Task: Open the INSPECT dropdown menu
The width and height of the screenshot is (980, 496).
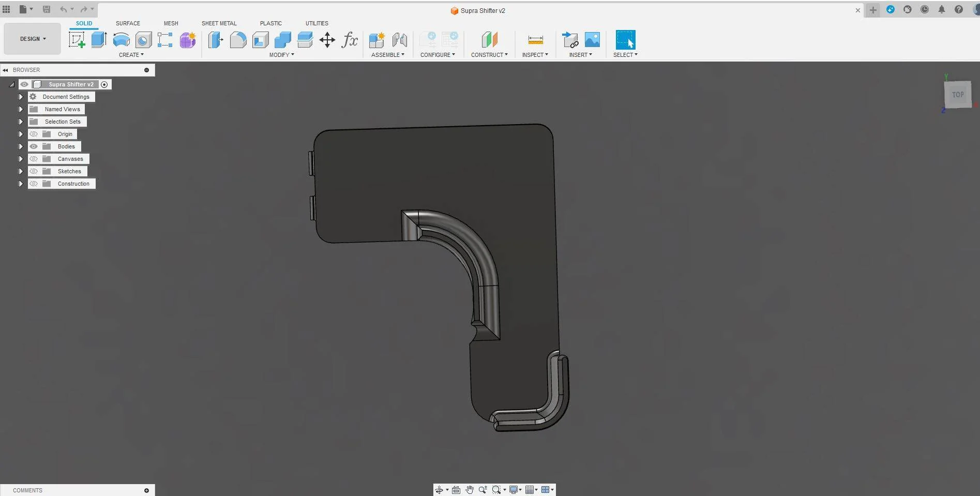Action: [535, 55]
